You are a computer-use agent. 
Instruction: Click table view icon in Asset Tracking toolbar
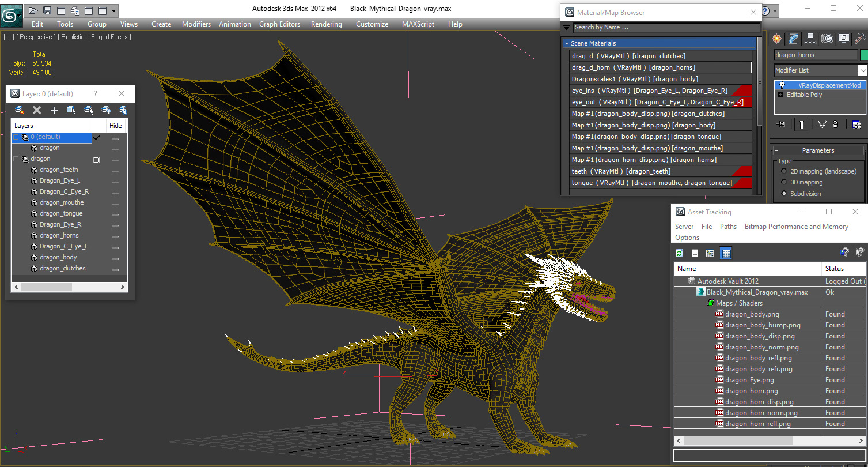(x=726, y=253)
